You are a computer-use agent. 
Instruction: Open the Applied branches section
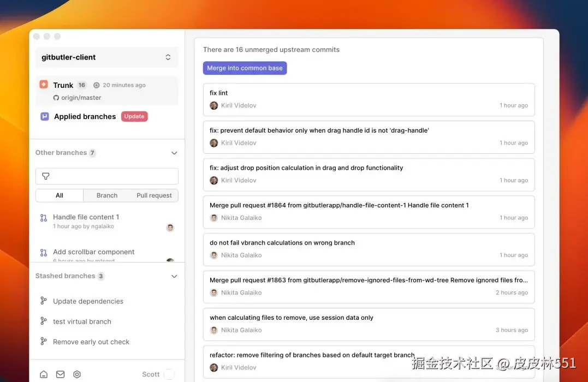85,117
